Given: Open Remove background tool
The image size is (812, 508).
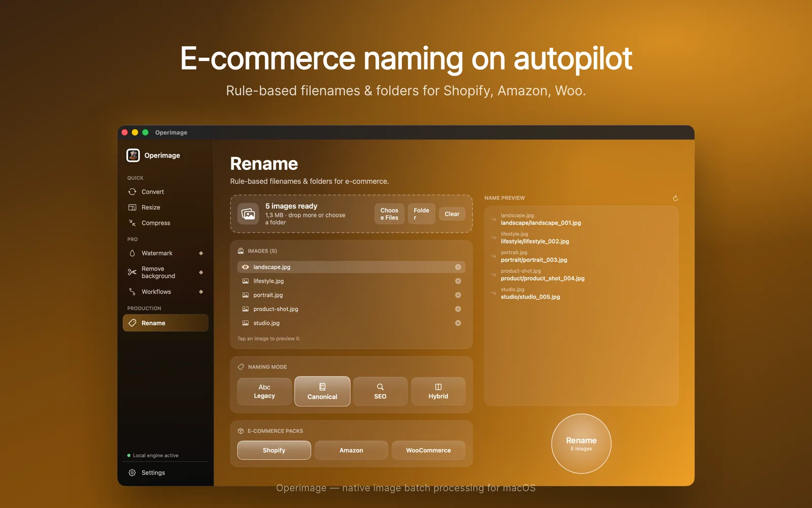Looking at the screenshot, I should 165,272.
